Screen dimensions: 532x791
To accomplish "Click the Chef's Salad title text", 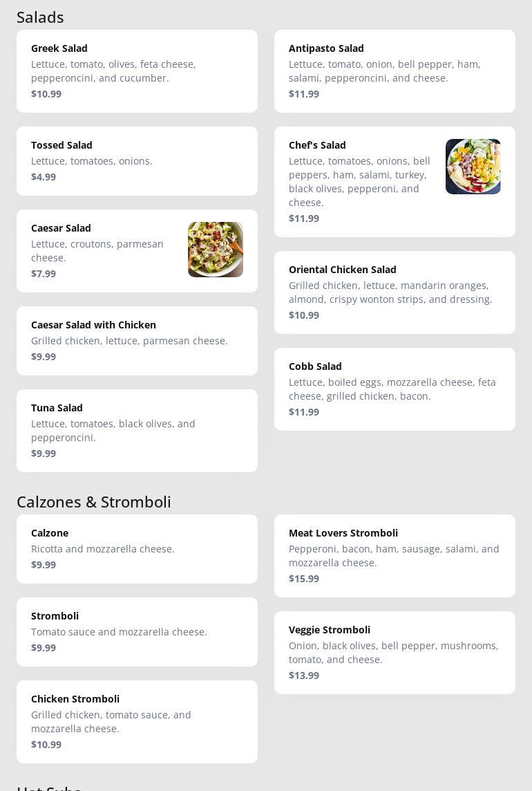I will tap(317, 145).
